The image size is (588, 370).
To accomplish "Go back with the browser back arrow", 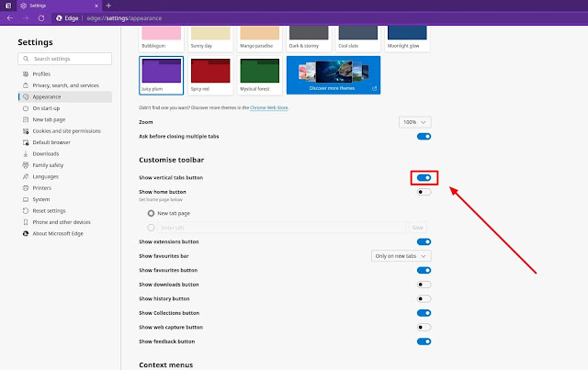I will (10, 18).
